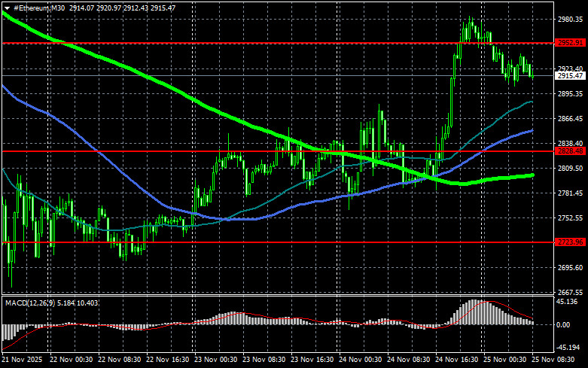Select the 24 Nov 16:30 time axis label
Screen dimensions: 588x368
coord(456,360)
